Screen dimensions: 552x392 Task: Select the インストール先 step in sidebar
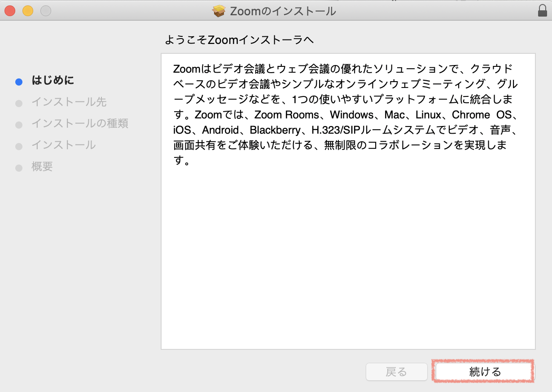(69, 102)
